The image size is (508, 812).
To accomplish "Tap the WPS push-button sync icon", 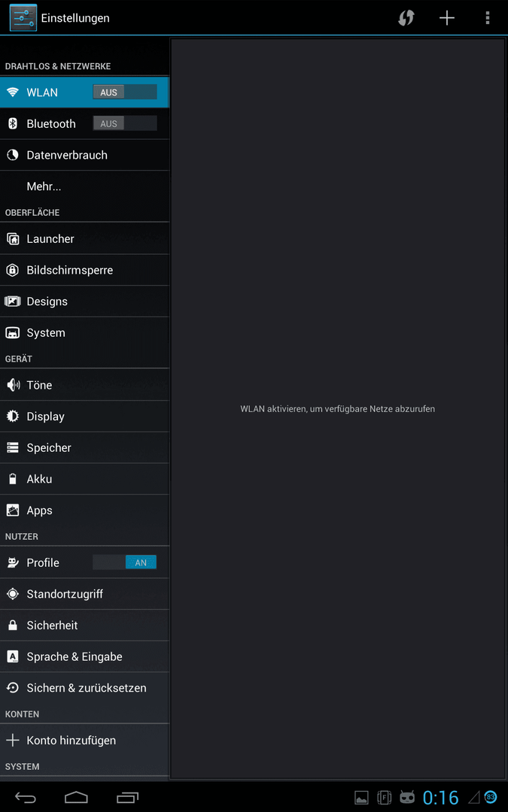I will pos(406,18).
